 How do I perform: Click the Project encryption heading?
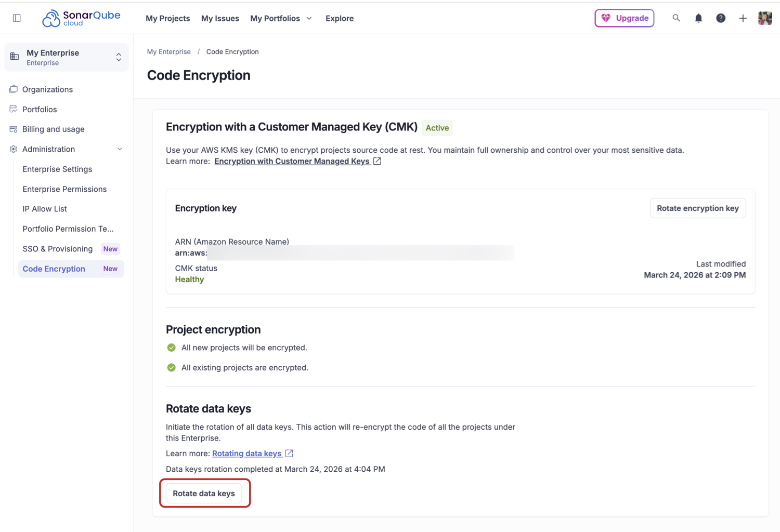pyautogui.click(x=213, y=329)
